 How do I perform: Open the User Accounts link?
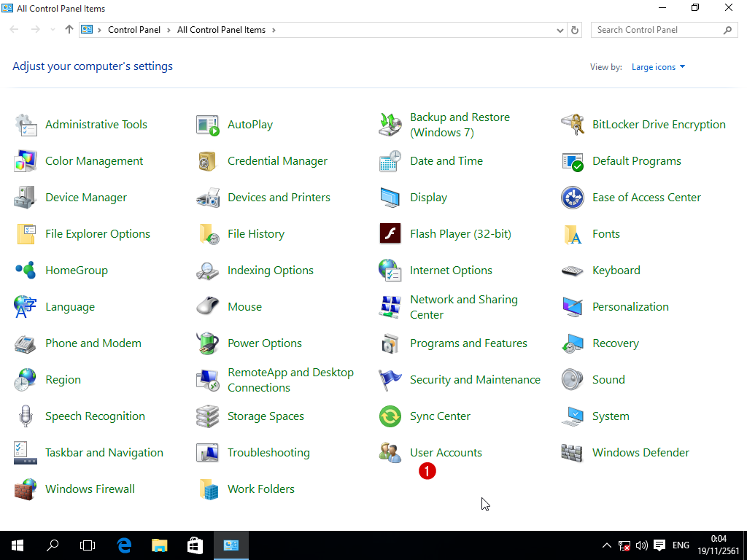(x=446, y=453)
